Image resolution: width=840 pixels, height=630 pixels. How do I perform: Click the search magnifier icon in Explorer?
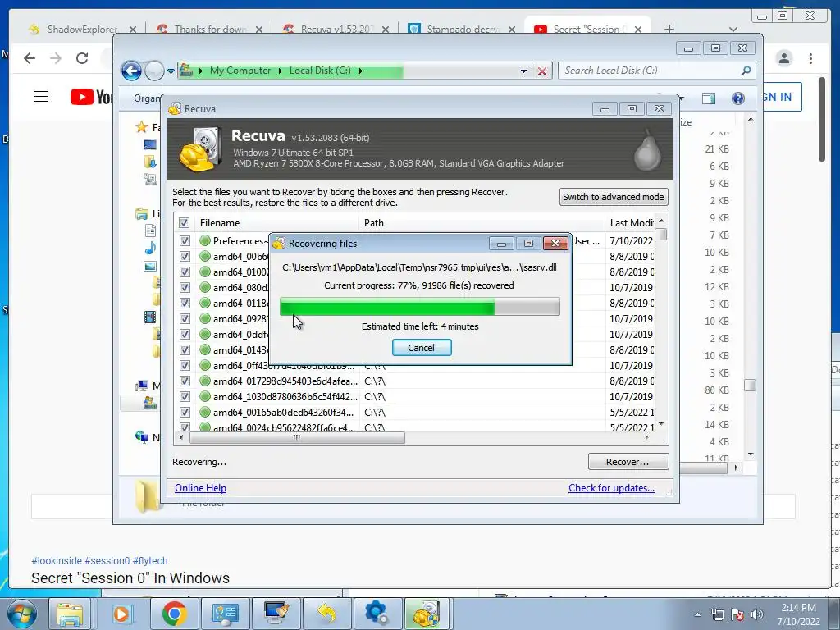point(746,71)
